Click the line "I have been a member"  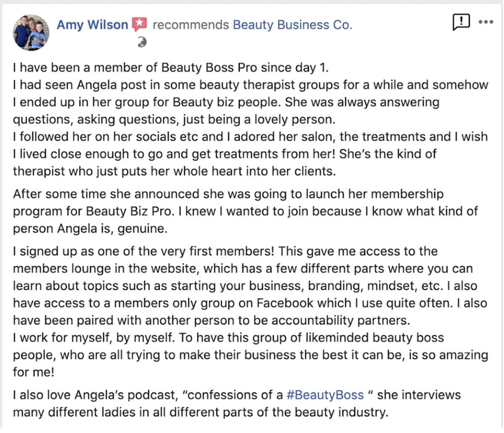[x=171, y=68]
